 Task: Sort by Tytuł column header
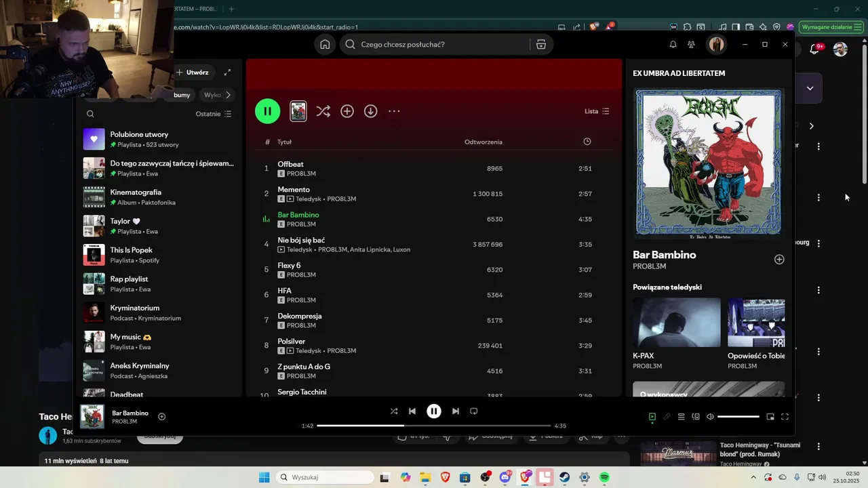coord(284,142)
